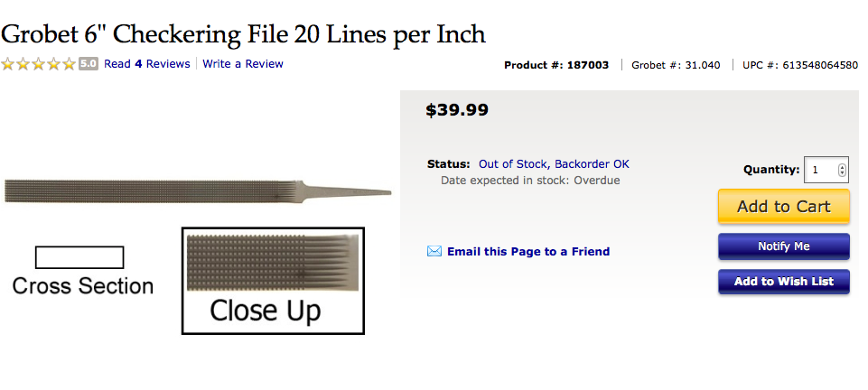868x390 pixels.
Task: Click the envelope email icon
Action: [x=434, y=252]
